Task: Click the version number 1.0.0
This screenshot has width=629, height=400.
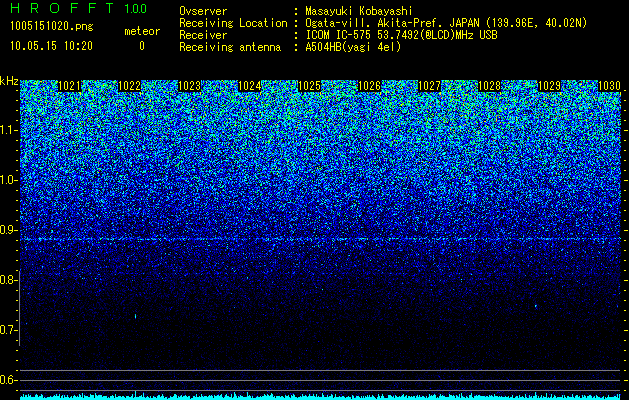Action: click(x=135, y=8)
